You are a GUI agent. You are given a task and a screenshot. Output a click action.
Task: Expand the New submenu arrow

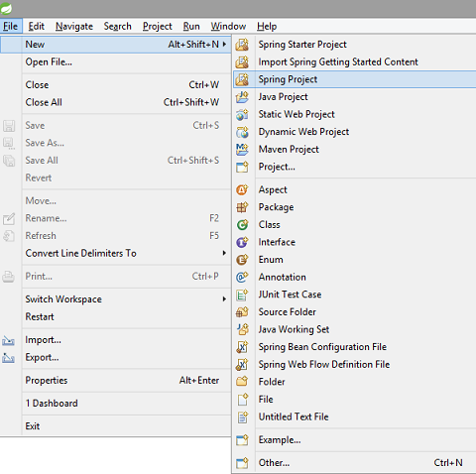click(x=224, y=44)
